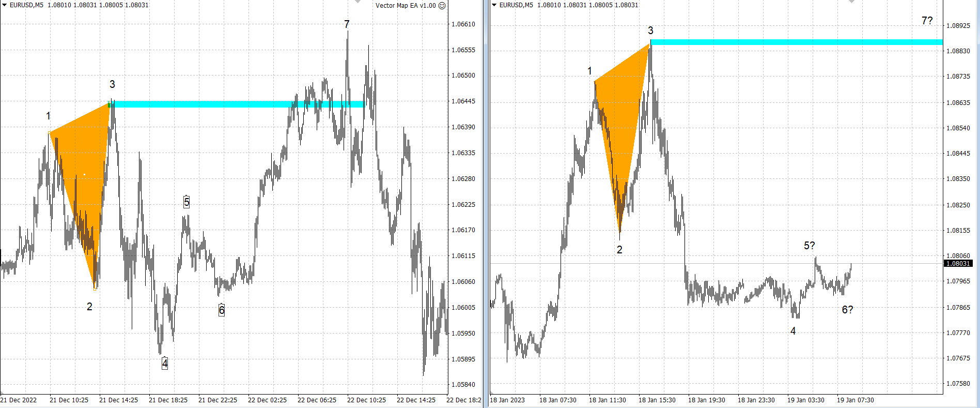980x408 pixels.
Task: Click the 1.06445 price level on left axis
Action: [463, 101]
